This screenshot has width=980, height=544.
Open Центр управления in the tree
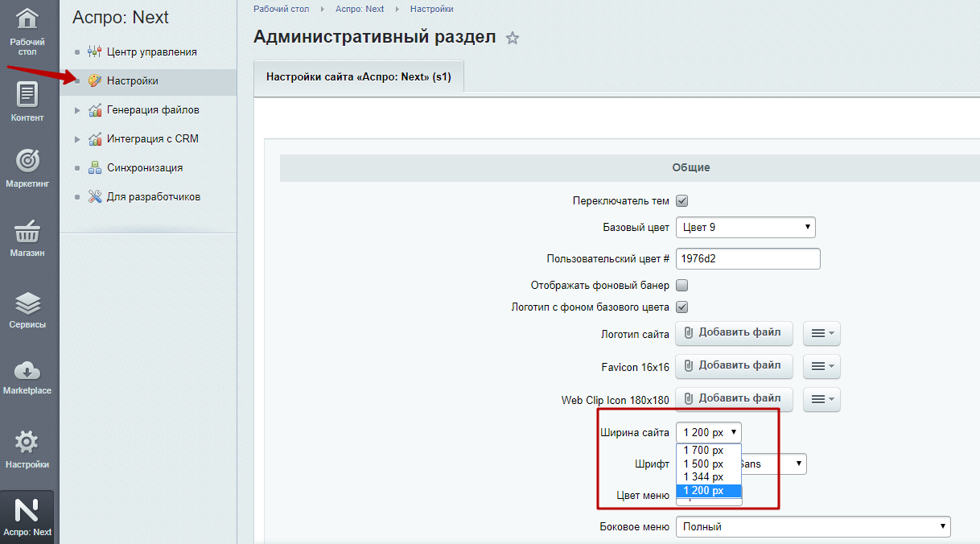(152, 52)
